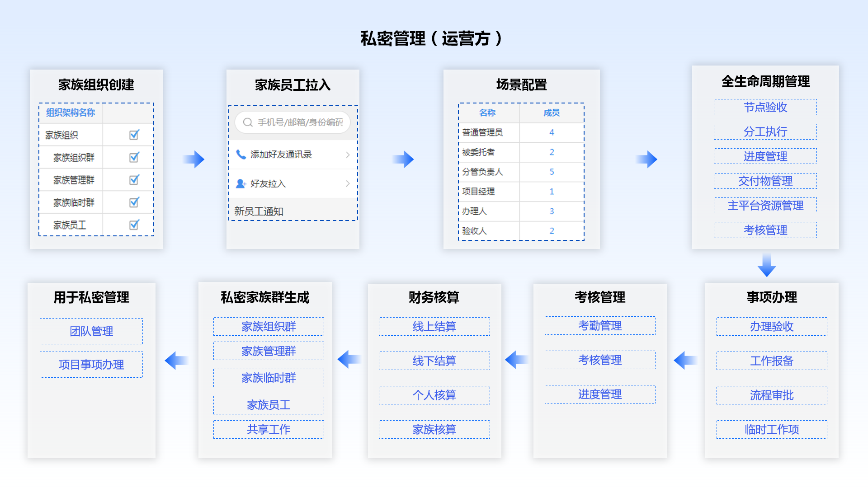Click arrow between 家族员工拉入 and 场景配置
This screenshot has height=488, width=868.
coord(403,159)
